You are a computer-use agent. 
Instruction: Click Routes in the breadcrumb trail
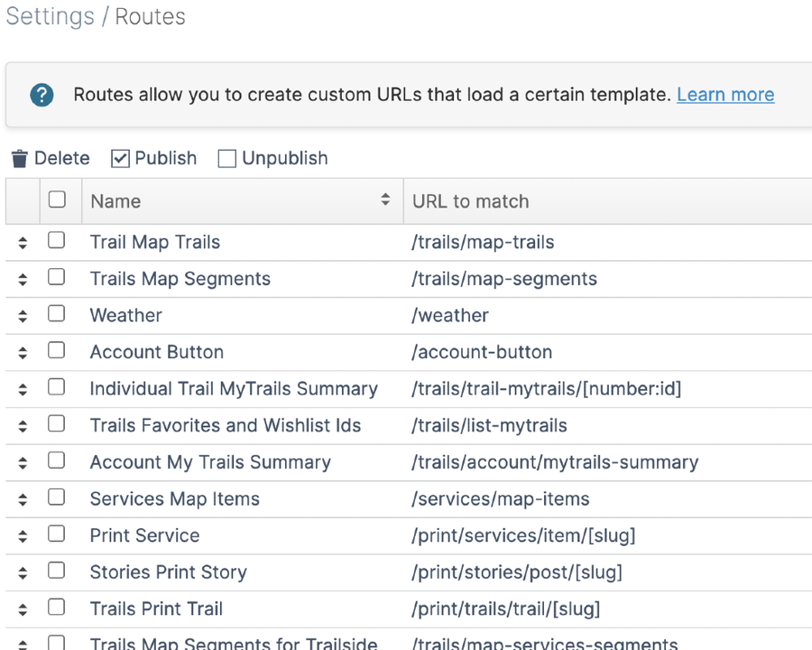click(150, 16)
